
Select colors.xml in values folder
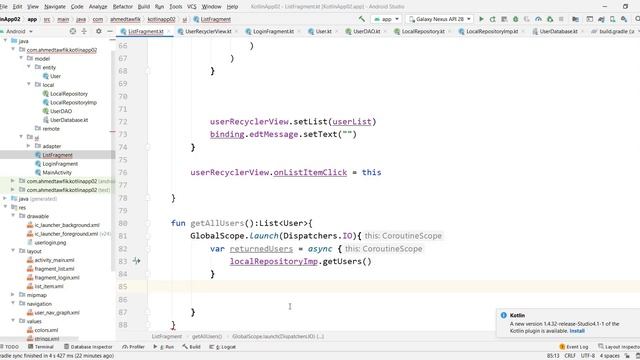pyautogui.click(x=46, y=330)
